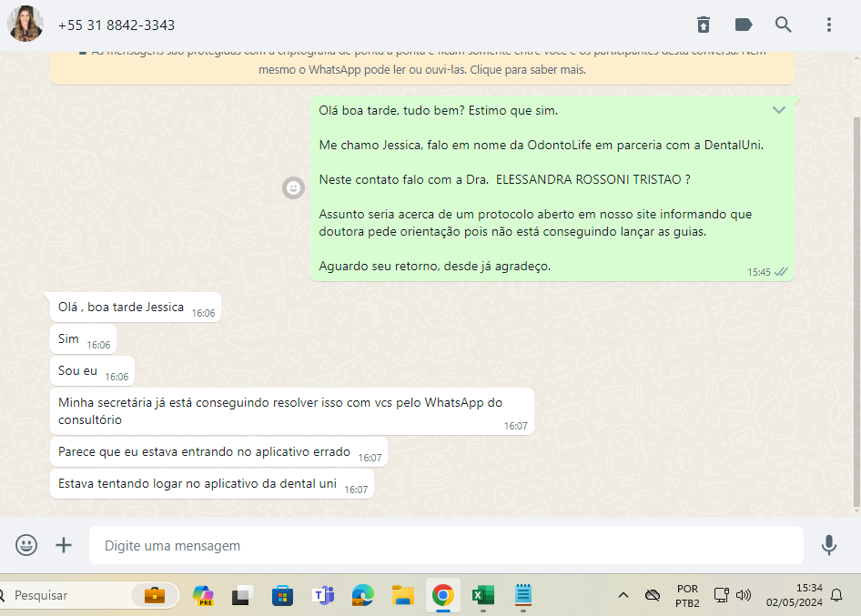
Task: Search within this conversation
Action: (x=783, y=25)
